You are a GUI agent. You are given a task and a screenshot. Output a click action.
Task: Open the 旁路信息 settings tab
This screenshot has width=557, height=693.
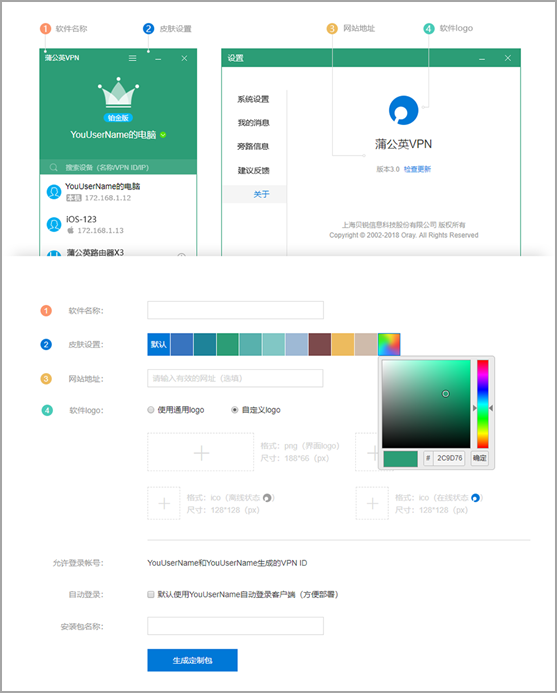point(253,146)
